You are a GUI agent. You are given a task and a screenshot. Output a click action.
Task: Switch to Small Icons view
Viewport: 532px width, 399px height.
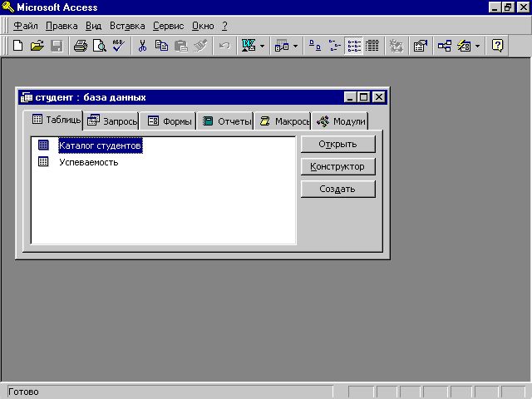[x=334, y=46]
